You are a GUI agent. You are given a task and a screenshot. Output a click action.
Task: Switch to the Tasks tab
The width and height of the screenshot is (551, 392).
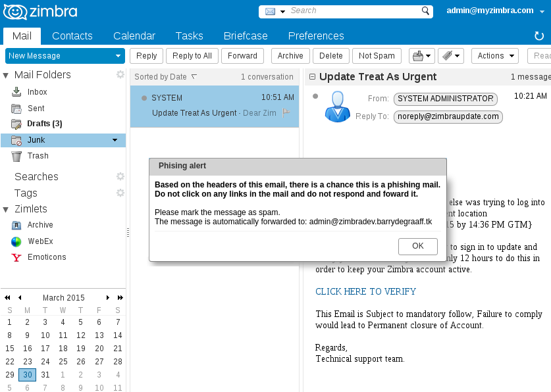[x=190, y=36]
